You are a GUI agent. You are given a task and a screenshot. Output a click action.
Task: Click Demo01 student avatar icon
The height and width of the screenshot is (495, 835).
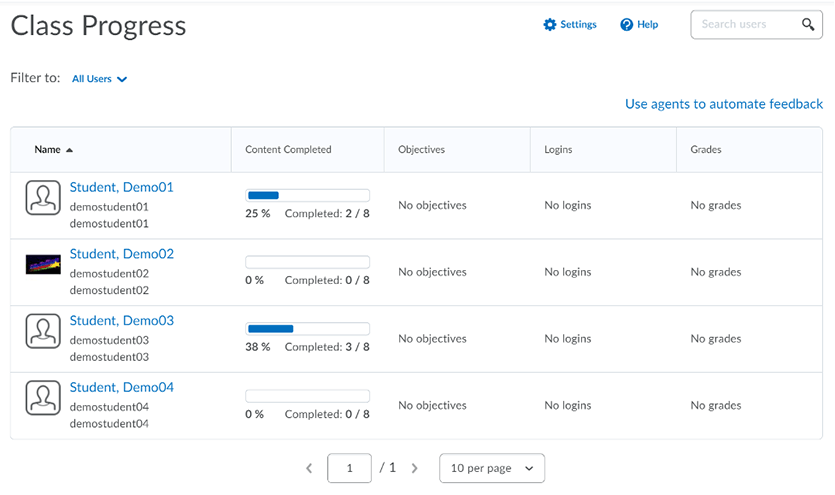43,198
